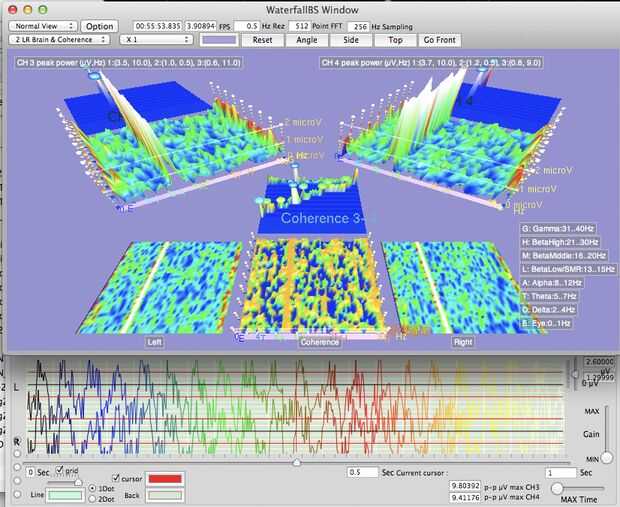Click the Reset view button
Image resolution: width=620 pixels, height=507 pixels.
263,40
